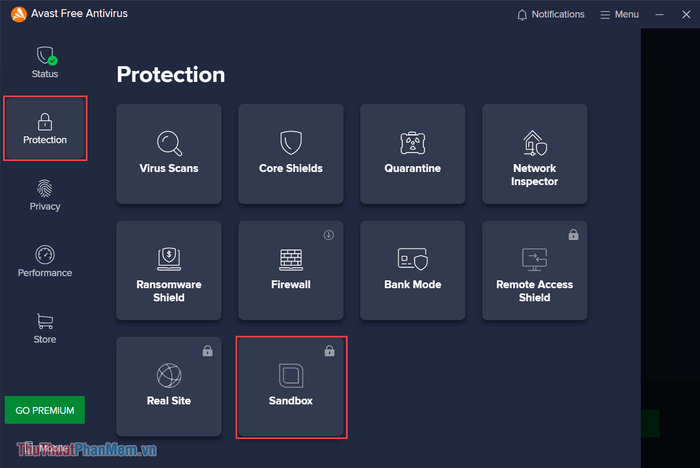This screenshot has height=468, width=700.
Task: Click the GO PREMIUM button
Action: [45, 410]
